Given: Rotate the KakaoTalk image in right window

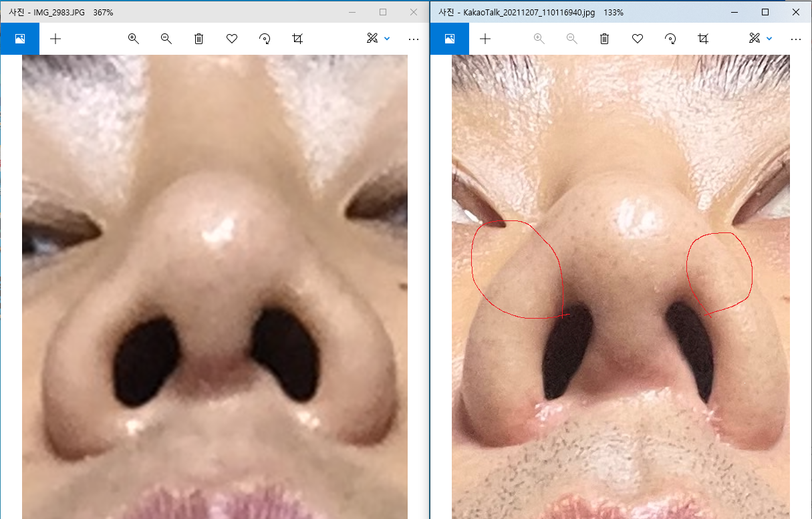Looking at the screenshot, I should click(670, 39).
